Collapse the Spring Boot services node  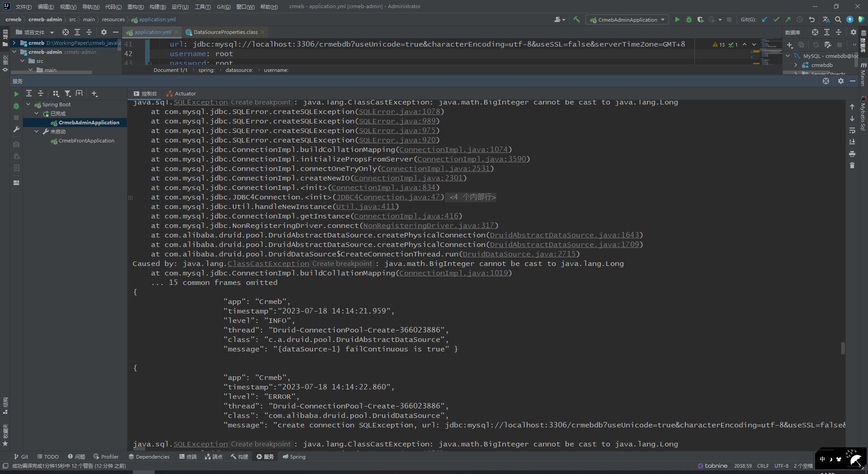(28, 104)
